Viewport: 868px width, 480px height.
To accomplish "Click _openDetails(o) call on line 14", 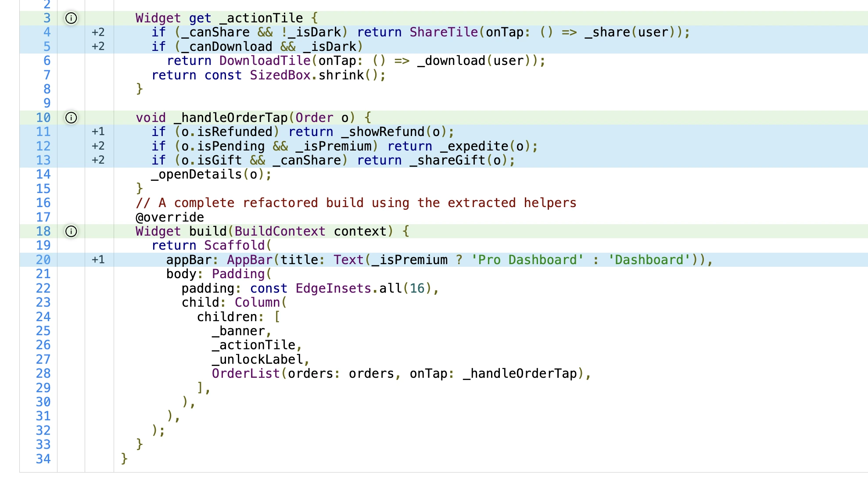I will (211, 174).
